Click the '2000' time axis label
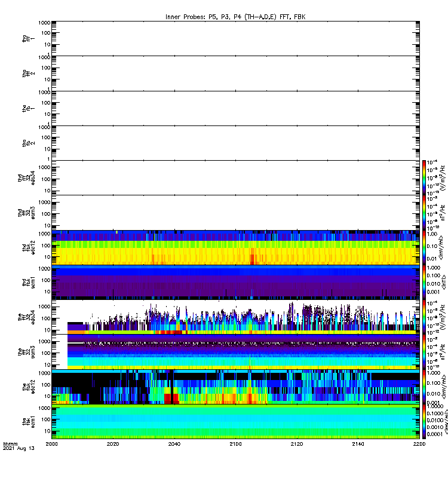 coord(51,444)
